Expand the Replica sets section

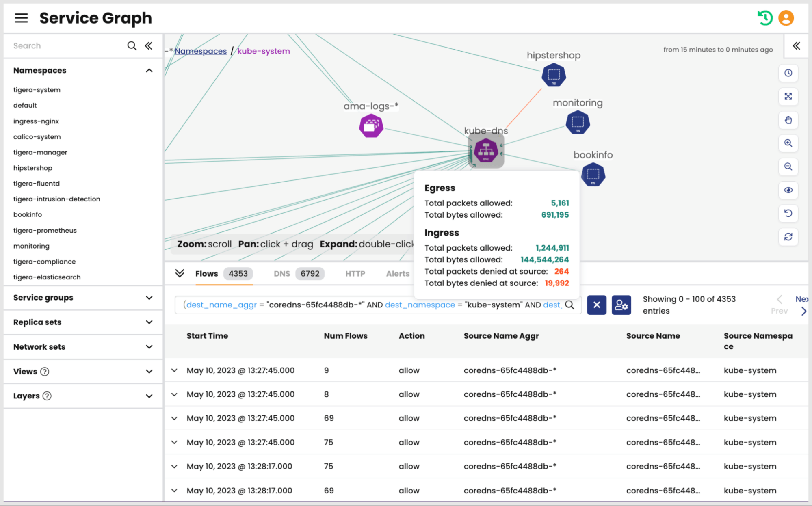[149, 322]
